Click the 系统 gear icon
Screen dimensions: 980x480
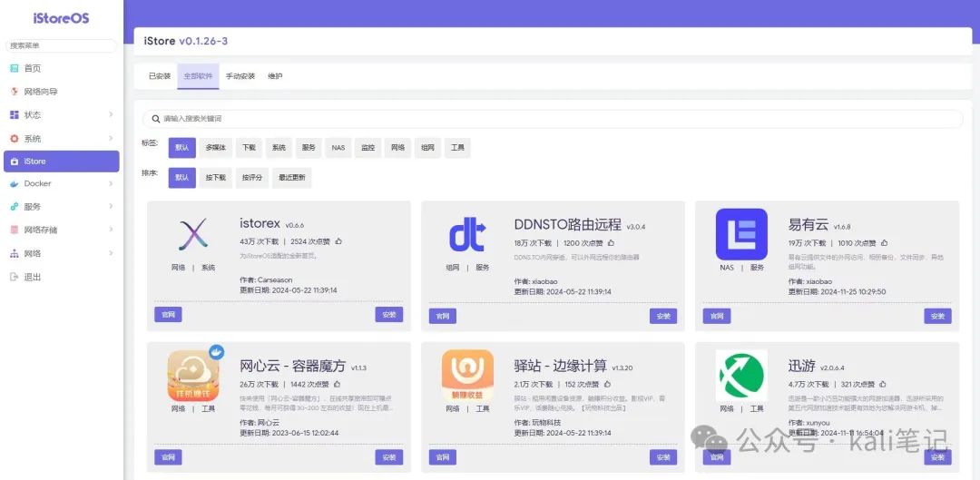click(15, 138)
